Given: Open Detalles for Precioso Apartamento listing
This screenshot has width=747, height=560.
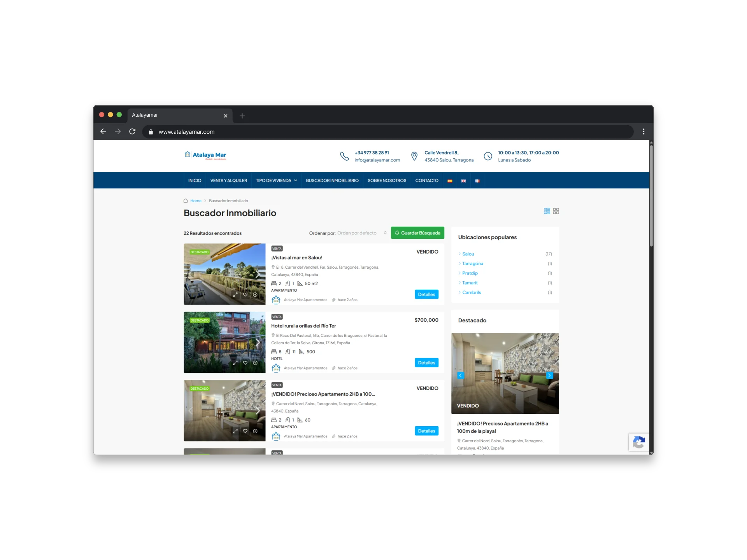Looking at the screenshot, I should pos(426,431).
